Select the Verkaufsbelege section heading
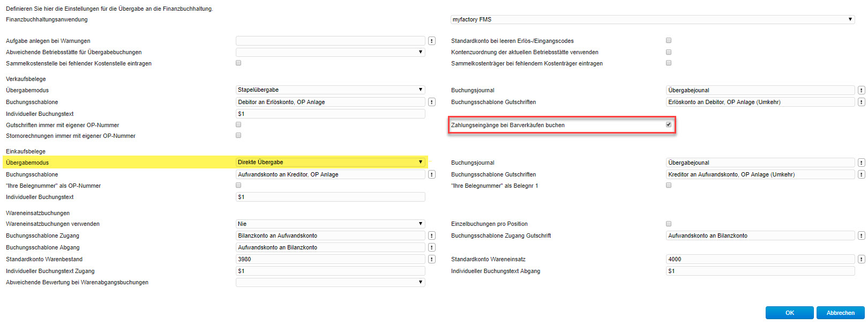Image resolution: width=868 pixels, height=324 pixels. [x=26, y=79]
